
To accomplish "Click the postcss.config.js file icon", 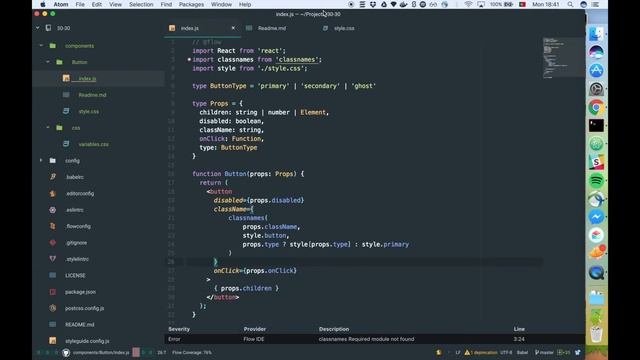I will coord(53,308).
